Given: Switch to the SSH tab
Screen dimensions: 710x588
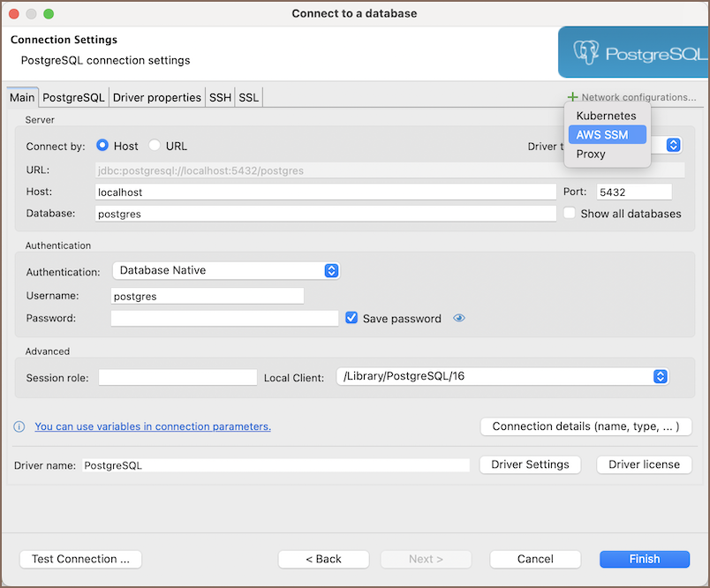Looking at the screenshot, I should (x=220, y=97).
